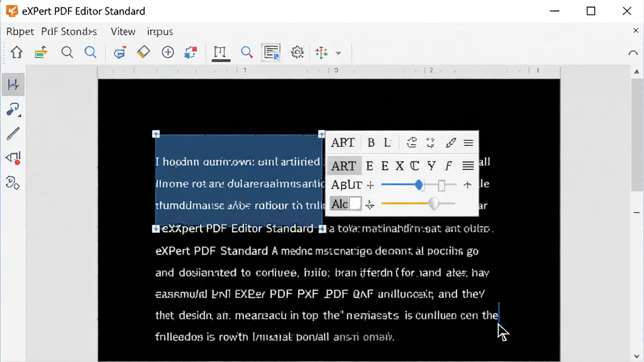Click the rotate text icon in floating toolbar
This screenshot has width=644, height=362.
pyautogui.click(x=411, y=143)
